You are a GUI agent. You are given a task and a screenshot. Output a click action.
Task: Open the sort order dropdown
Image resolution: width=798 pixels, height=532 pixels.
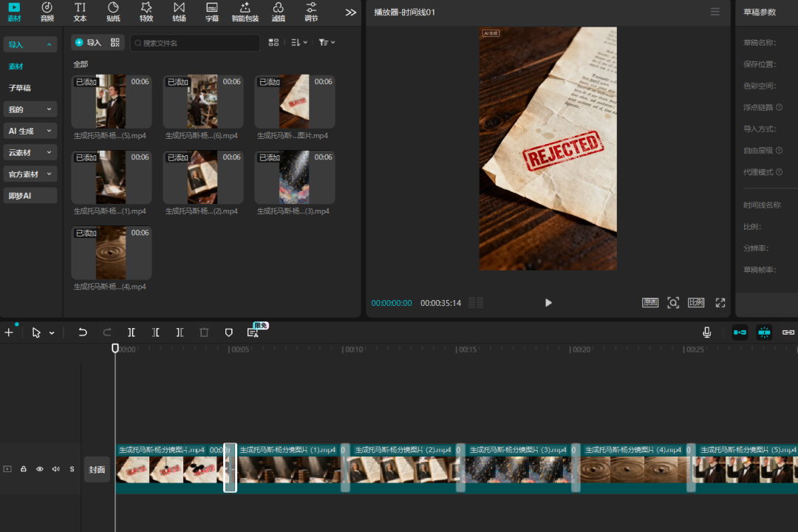coord(299,43)
